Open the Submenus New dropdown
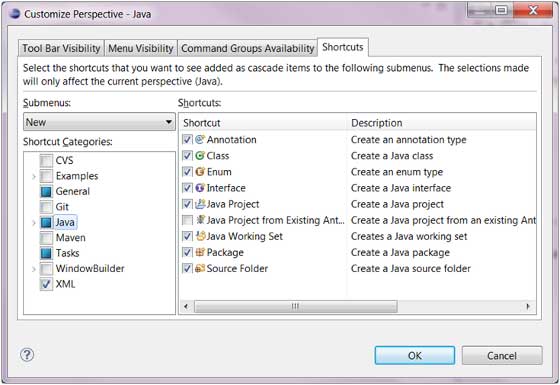 pos(99,122)
